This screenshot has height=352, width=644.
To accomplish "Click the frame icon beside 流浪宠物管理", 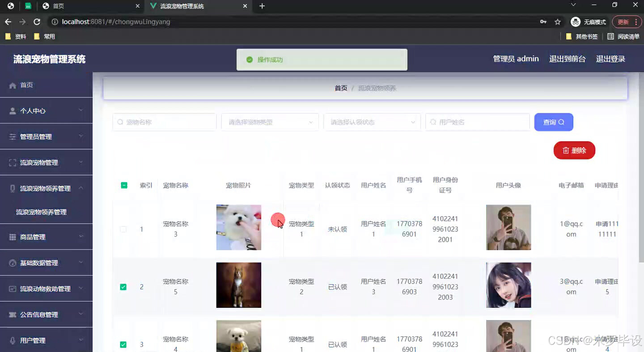I will (x=13, y=163).
